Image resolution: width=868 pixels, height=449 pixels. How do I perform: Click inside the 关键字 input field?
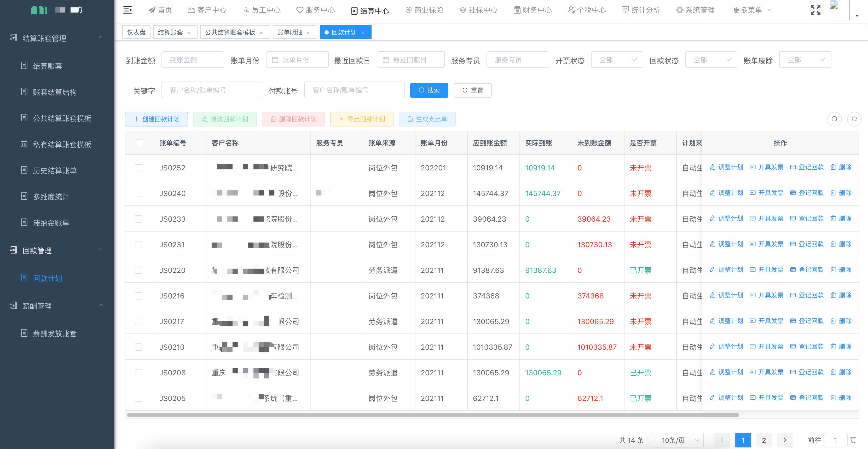212,90
